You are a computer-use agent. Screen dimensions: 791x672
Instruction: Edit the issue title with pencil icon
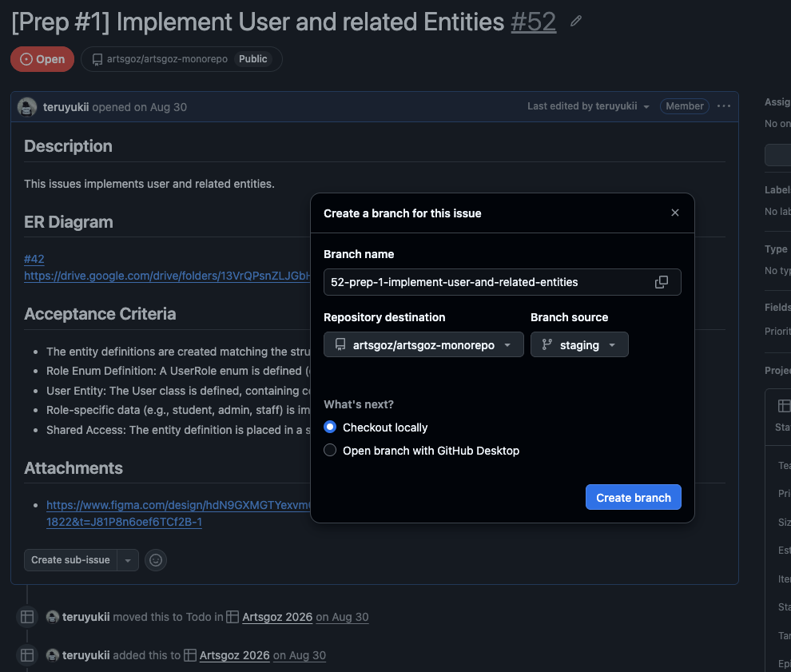click(x=575, y=22)
